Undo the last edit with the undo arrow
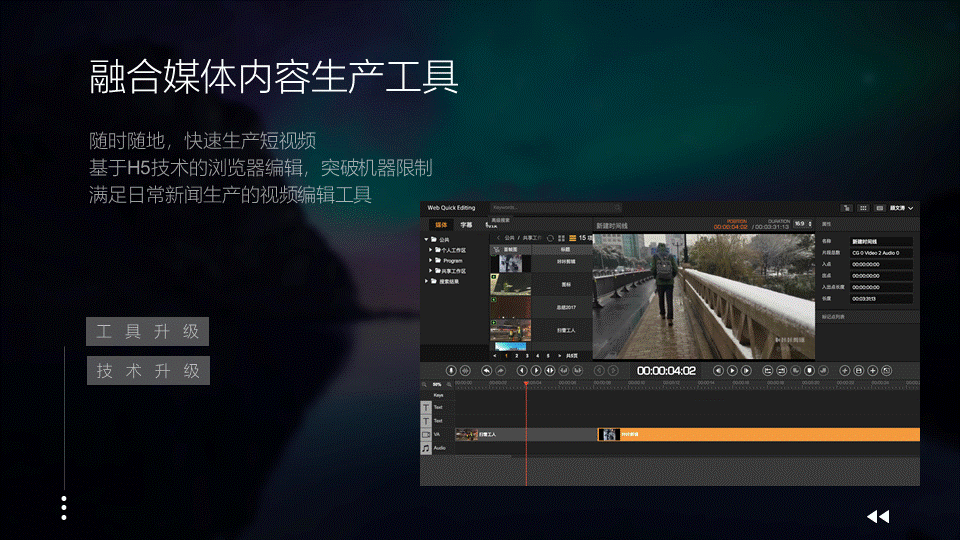 487,370
